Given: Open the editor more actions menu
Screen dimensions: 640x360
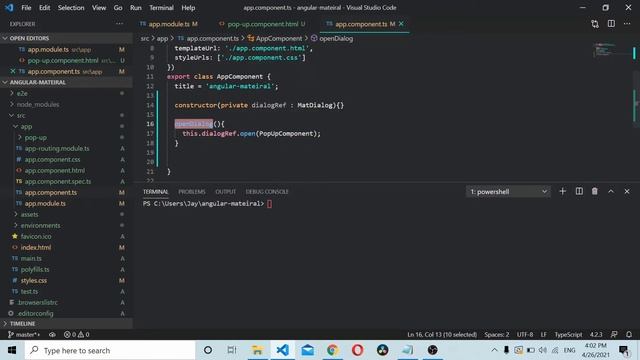Looking at the screenshot, I should pos(627,24).
